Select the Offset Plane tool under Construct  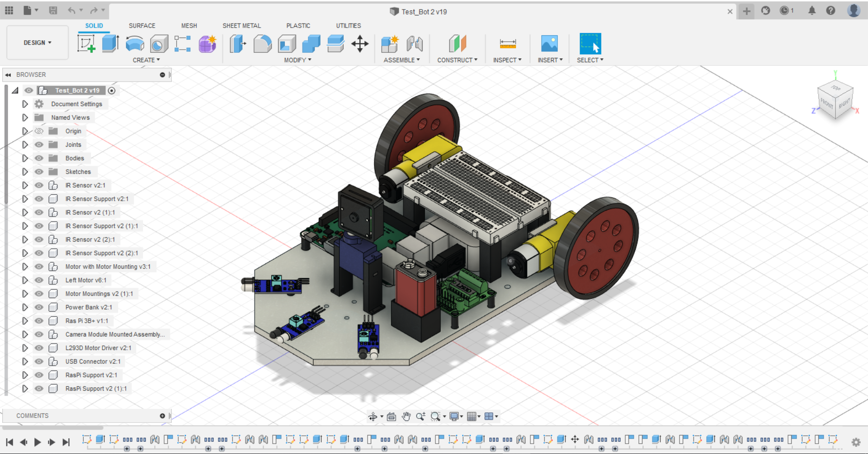coord(458,44)
